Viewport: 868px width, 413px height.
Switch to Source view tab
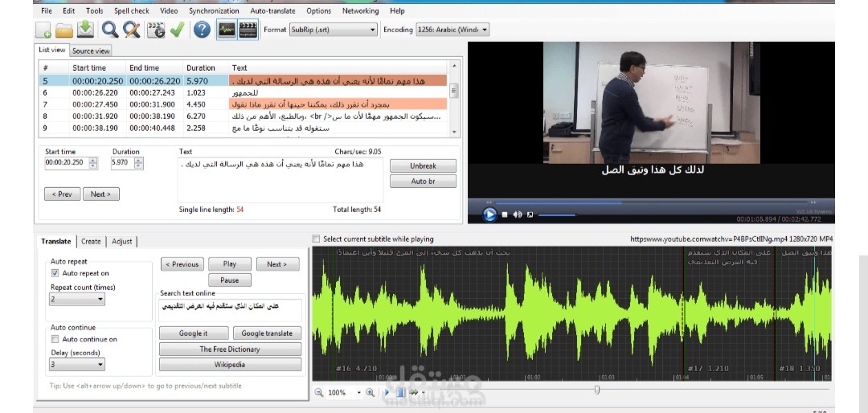coord(91,51)
